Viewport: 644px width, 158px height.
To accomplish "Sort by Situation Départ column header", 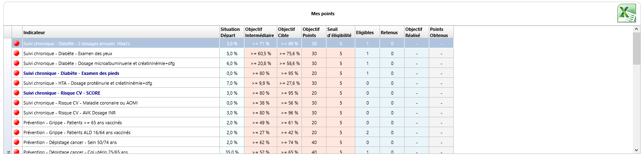I will [232, 32].
